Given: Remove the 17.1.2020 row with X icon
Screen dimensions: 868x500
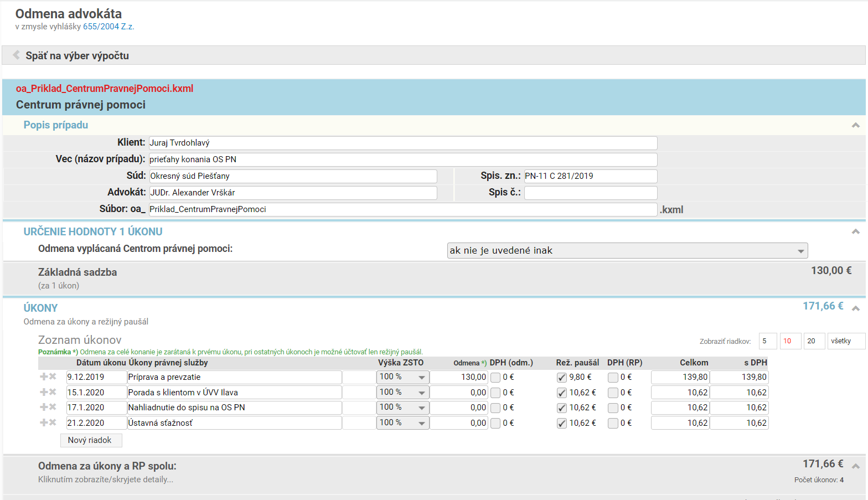Looking at the screenshot, I should tap(53, 408).
